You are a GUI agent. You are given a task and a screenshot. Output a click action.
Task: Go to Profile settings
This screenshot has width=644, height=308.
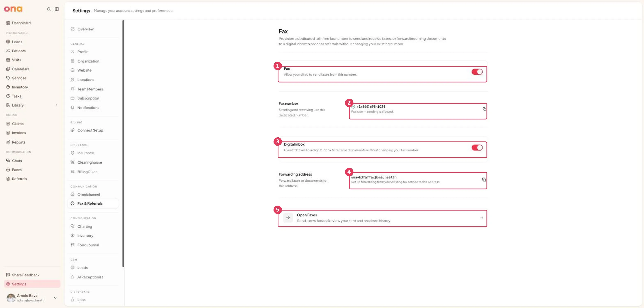pyautogui.click(x=93, y=52)
